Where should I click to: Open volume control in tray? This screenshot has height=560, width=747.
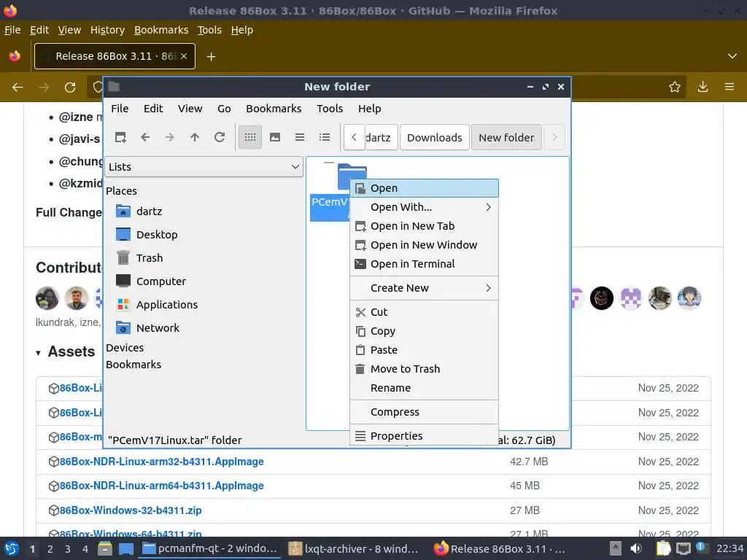click(636, 548)
